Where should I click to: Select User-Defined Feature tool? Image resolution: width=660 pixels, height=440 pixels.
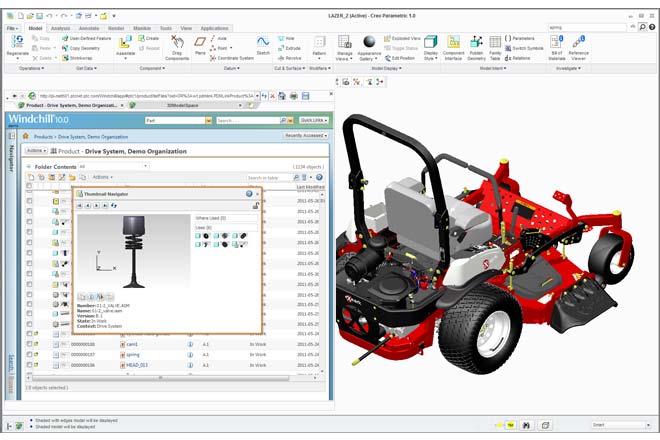[86, 38]
